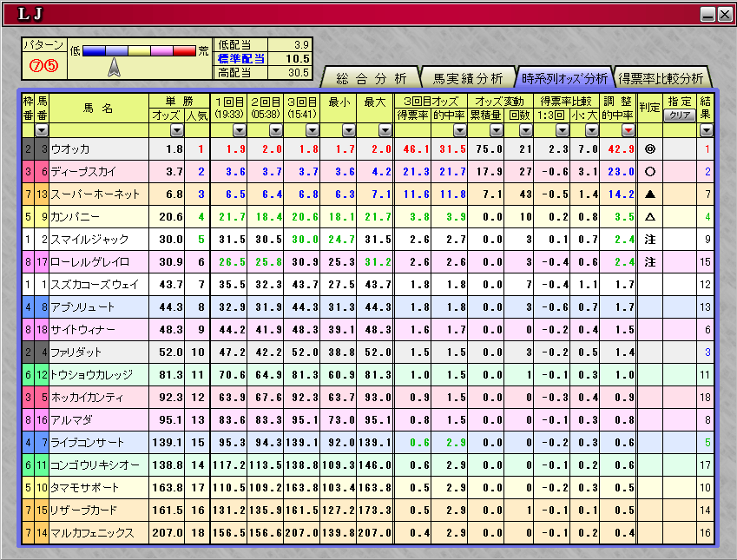
Task: Select the horse name スズカコーズウェイ
Action: pos(95,285)
